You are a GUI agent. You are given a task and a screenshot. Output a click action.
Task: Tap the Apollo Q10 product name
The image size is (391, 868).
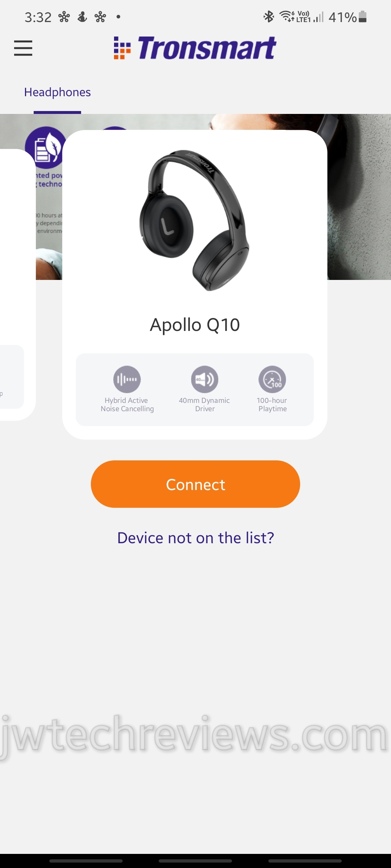(x=195, y=325)
